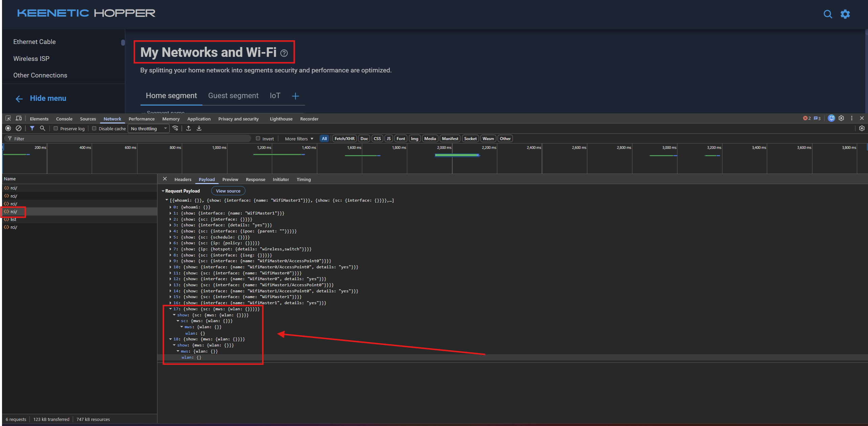The height and width of the screenshot is (426, 868).
Task: Open Keenetic settings gear icon
Action: coord(845,14)
